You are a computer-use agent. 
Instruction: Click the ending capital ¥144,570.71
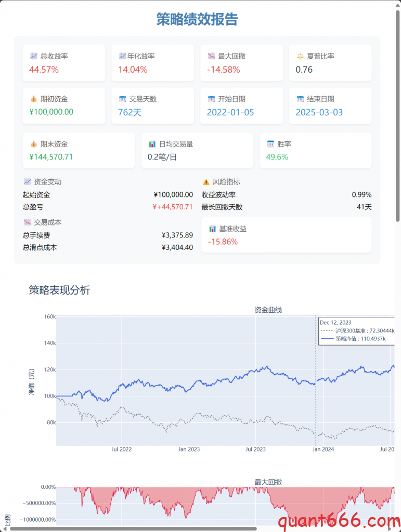click(51, 157)
